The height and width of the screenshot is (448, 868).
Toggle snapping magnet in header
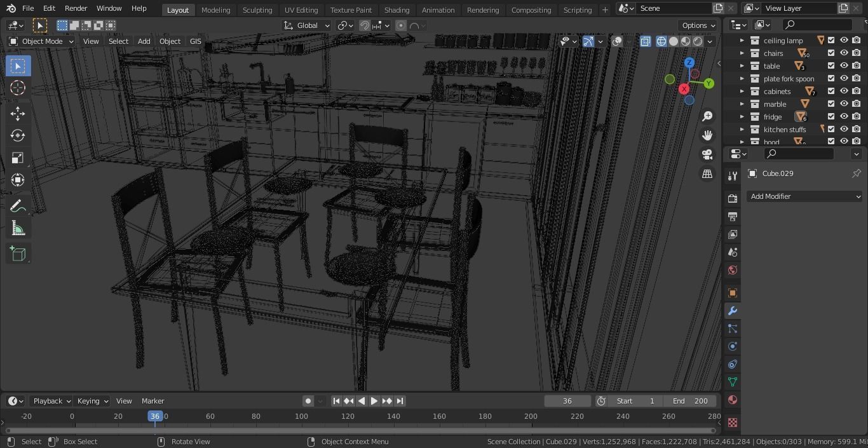(x=365, y=25)
